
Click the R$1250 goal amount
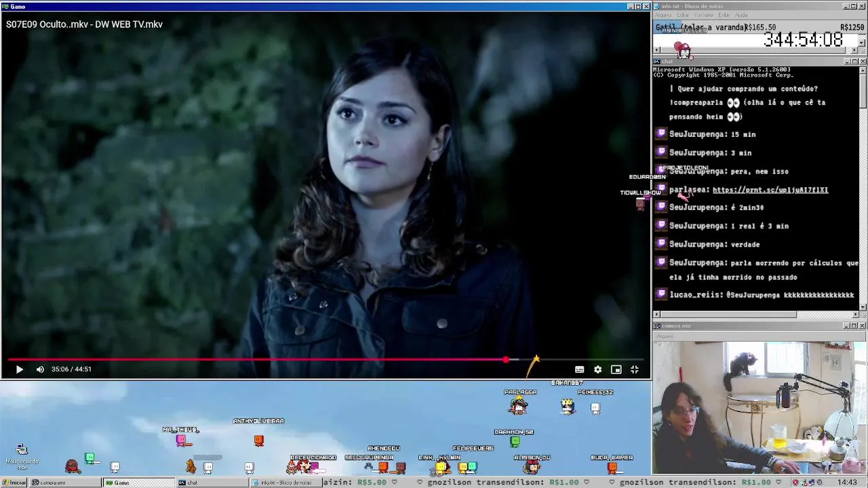852,28
